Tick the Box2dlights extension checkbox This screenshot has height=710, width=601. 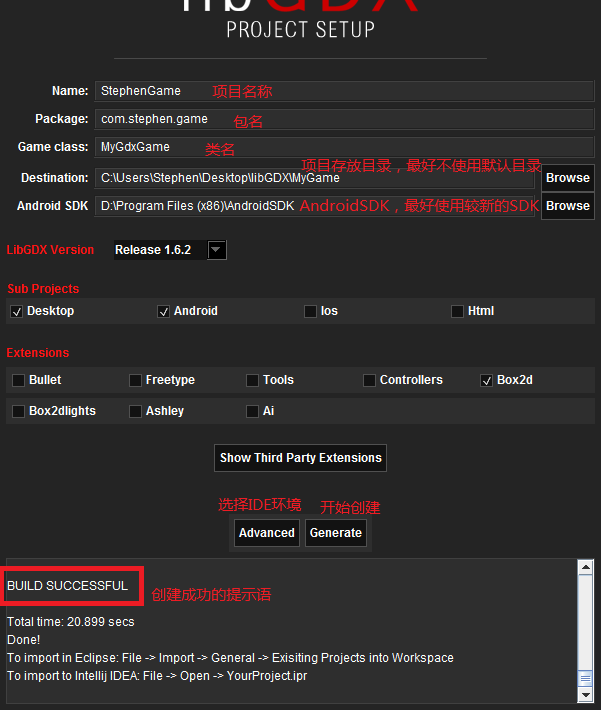(x=19, y=411)
